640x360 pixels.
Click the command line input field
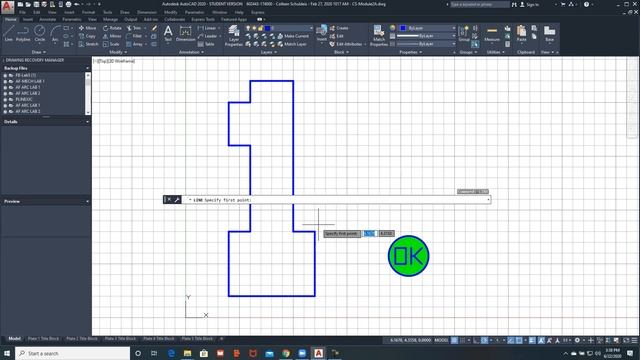[x=336, y=200]
